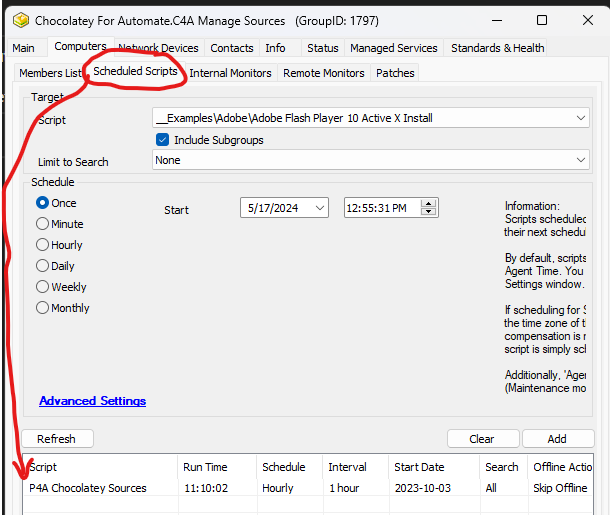Sort by the Start Date column header
The width and height of the screenshot is (610, 515).
[x=434, y=467]
